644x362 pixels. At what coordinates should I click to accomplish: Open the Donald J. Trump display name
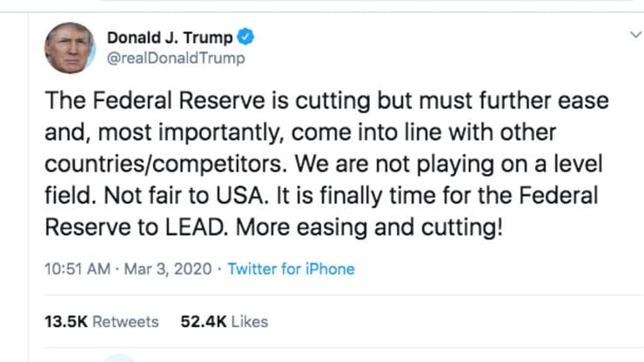pyautogui.click(x=169, y=37)
